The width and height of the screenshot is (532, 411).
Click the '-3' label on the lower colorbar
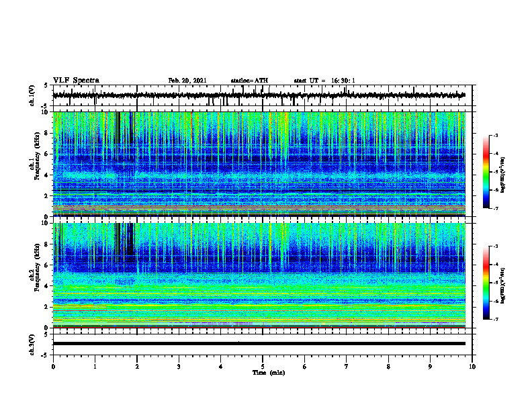[x=496, y=246]
